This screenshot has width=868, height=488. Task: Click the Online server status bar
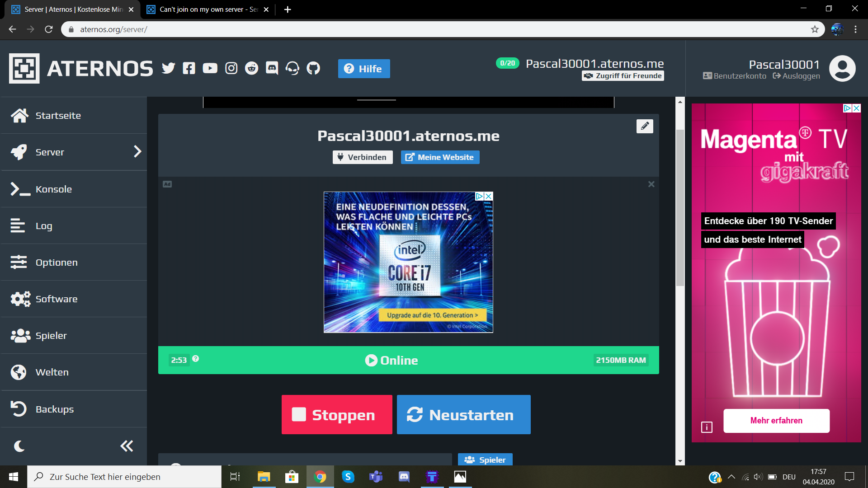tap(409, 360)
